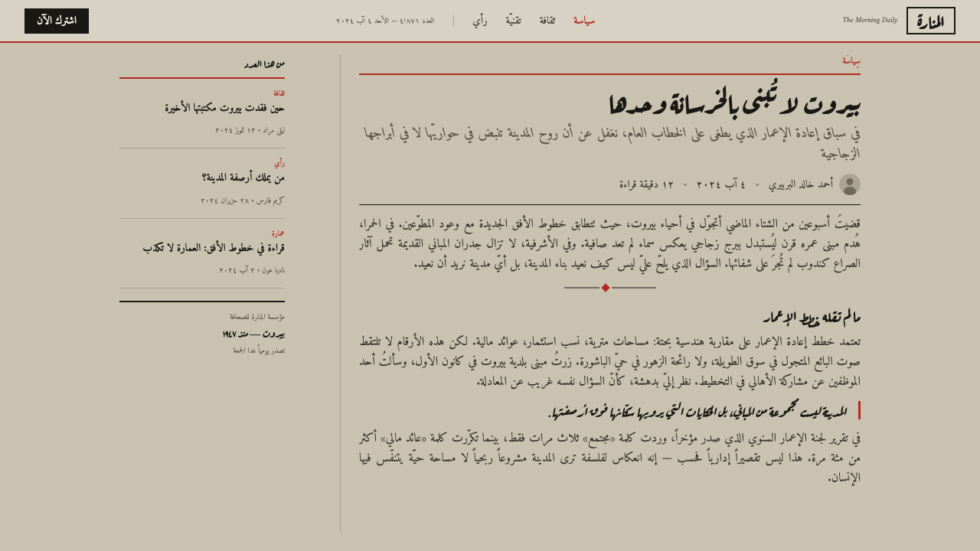Click the author avatar icon
The image size is (980, 551).
(x=850, y=184)
